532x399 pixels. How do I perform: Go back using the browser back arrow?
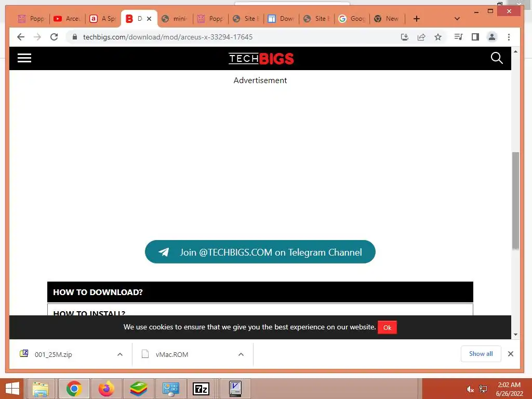click(21, 37)
